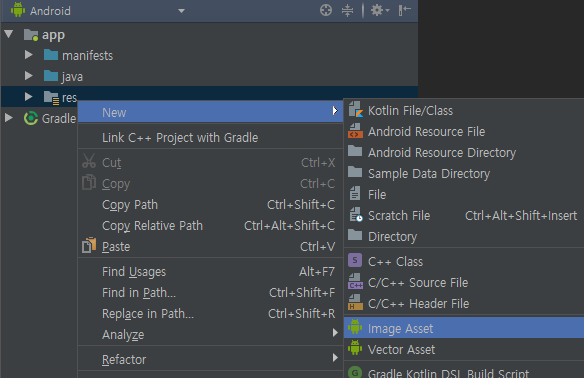Expand the manifests folder
Screen dimensions: 584x378
point(28,55)
